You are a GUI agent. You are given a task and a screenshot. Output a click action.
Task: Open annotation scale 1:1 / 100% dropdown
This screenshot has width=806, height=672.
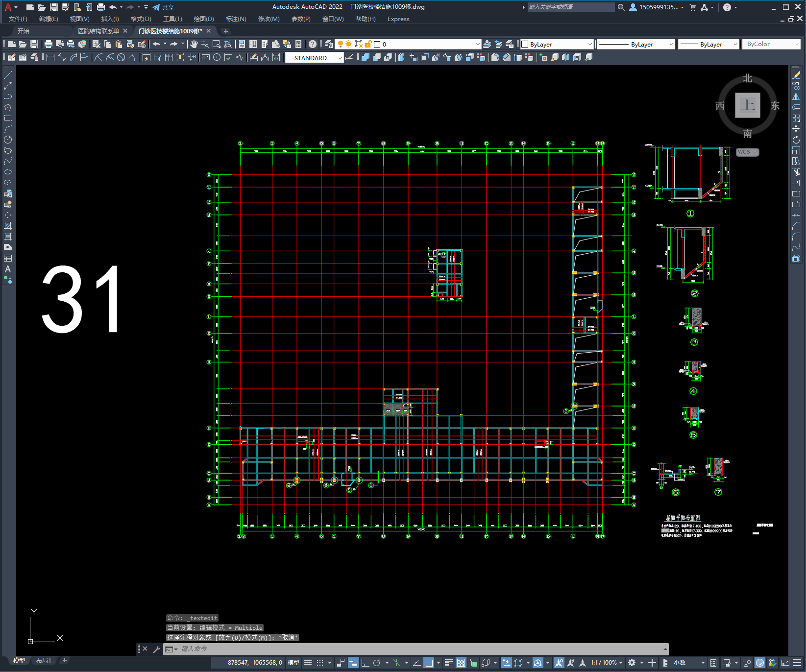607,663
